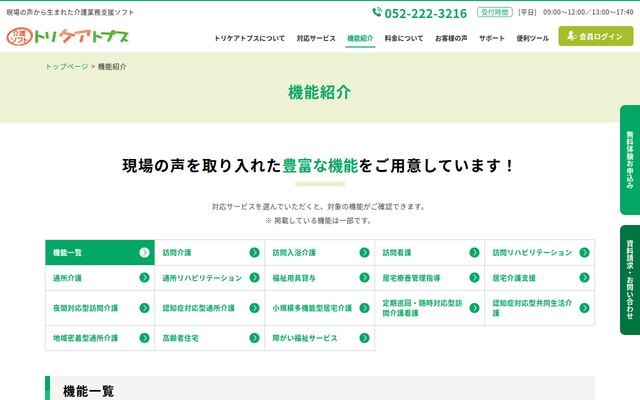This screenshot has width=640, height=400.
Task: Select the 定期巡回・随時対応型訪問介護看護 link
Action: (430, 308)
